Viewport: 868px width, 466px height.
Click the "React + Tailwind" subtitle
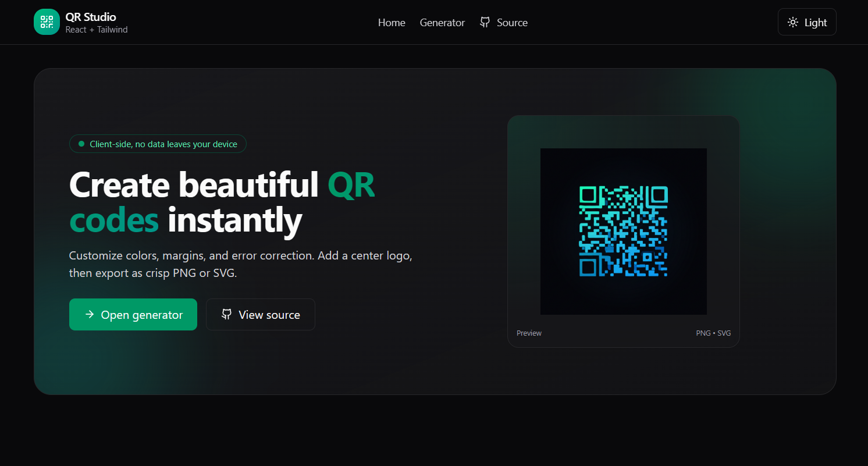click(x=97, y=30)
